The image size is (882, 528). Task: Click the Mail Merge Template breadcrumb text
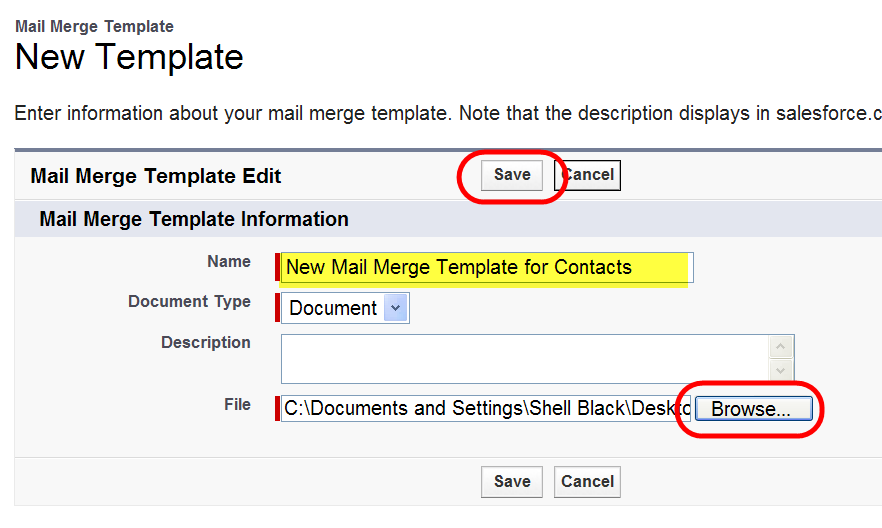click(94, 26)
